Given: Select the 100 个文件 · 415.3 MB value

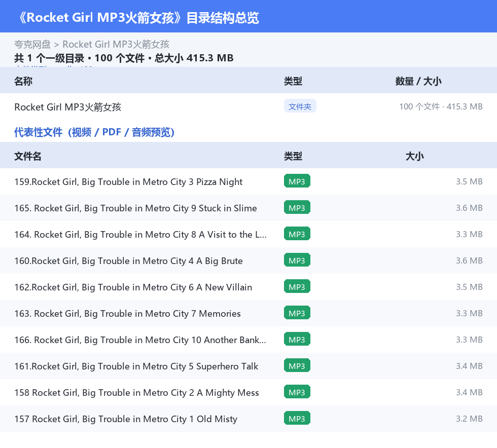Looking at the screenshot, I should (441, 107).
